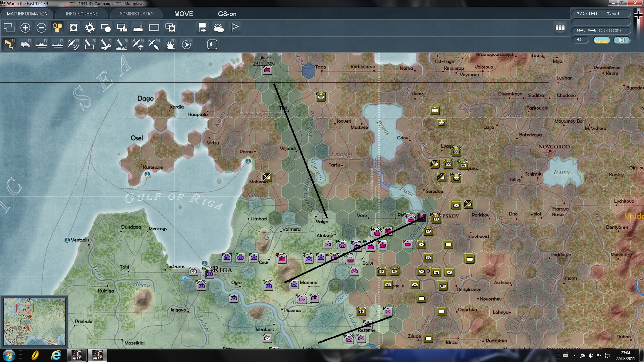Click the teal pill showing 0
644x362 pixels.
click(x=622, y=40)
